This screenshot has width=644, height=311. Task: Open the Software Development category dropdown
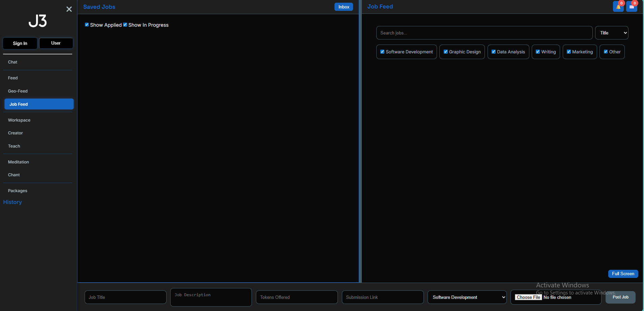tap(467, 297)
